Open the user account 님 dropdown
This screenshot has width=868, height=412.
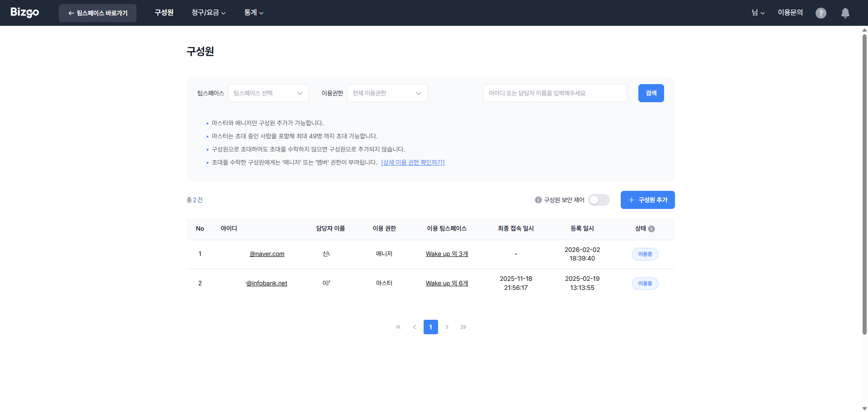click(x=758, y=13)
